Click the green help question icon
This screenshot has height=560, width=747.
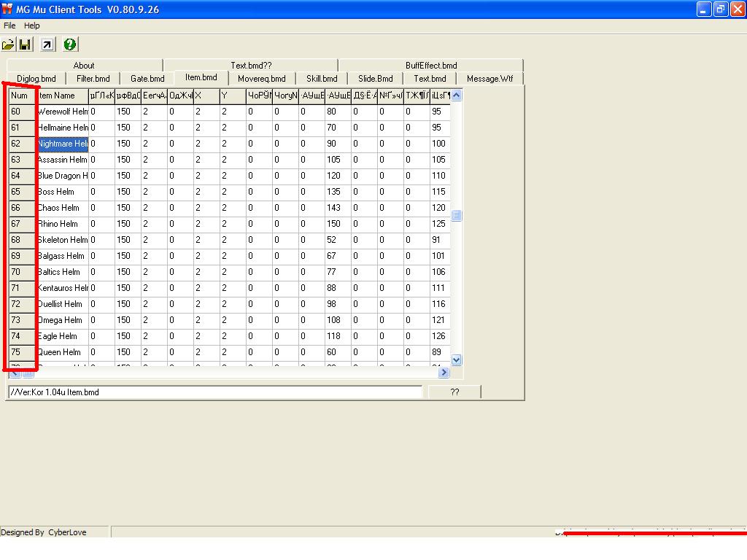click(69, 44)
